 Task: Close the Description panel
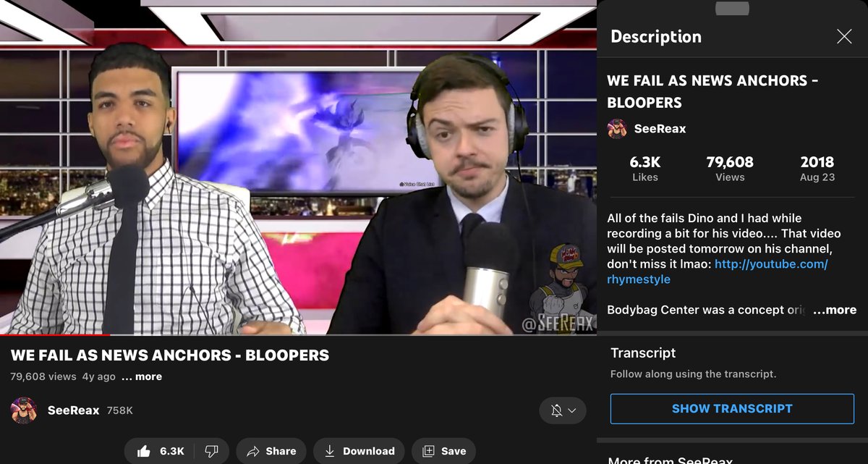pos(844,37)
